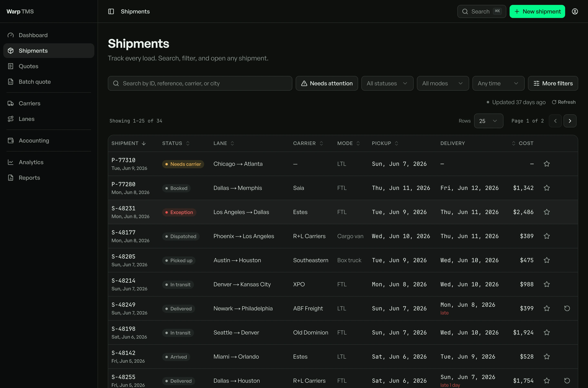Sort by Carrier column
Viewport: 588px width, 388px height.
click(308, 143)
